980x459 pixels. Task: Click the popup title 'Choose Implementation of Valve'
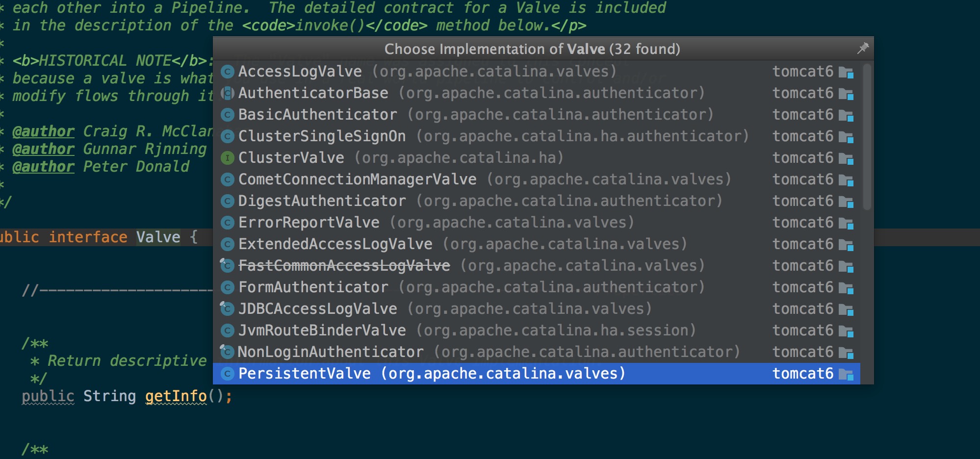(x=494, y=49)
